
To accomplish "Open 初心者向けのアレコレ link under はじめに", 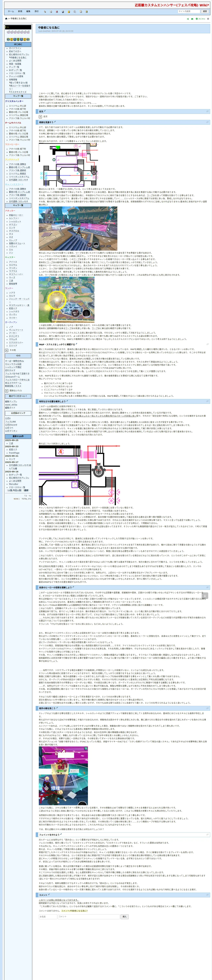I will (19, 54).
